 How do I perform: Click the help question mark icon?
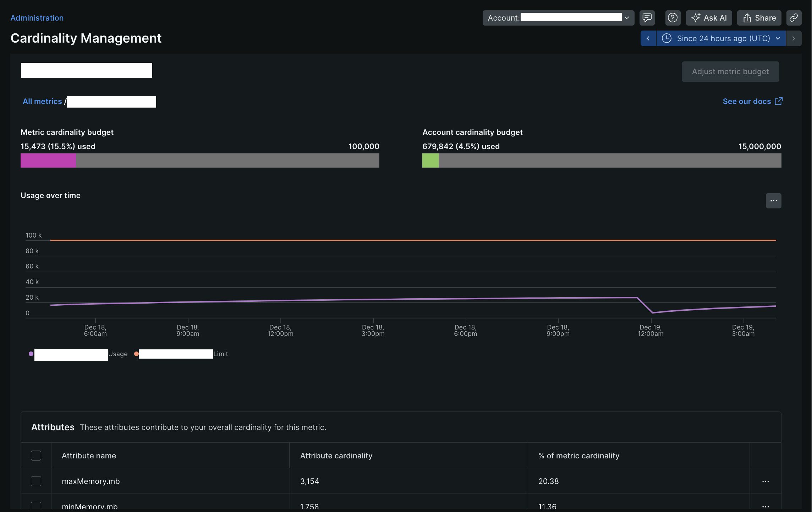[x=673, y=18]
